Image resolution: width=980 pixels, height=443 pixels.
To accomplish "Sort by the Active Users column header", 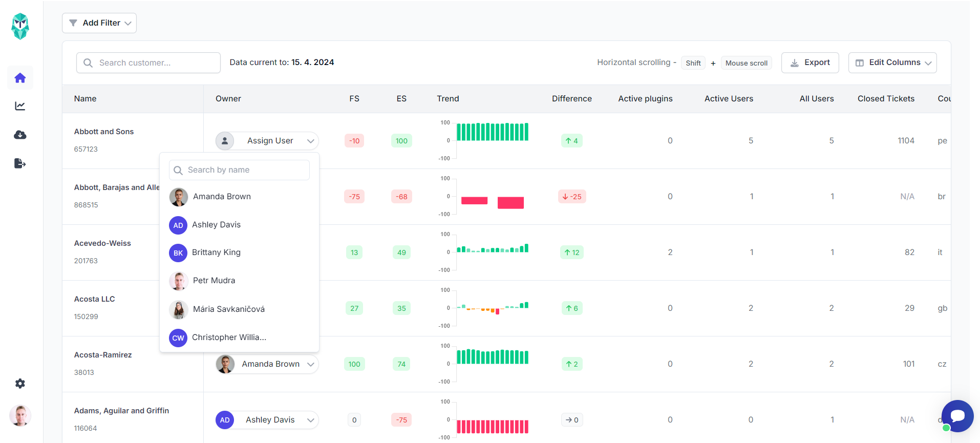I will point(729,99).
